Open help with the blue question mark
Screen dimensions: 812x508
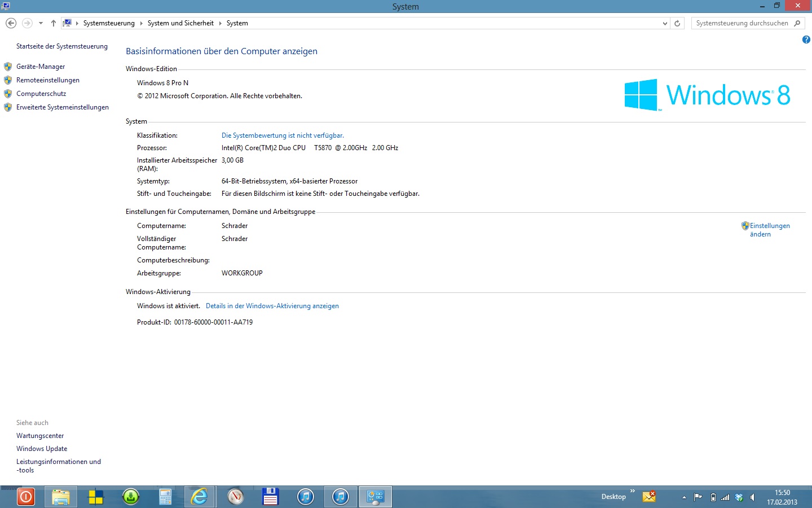806,40
